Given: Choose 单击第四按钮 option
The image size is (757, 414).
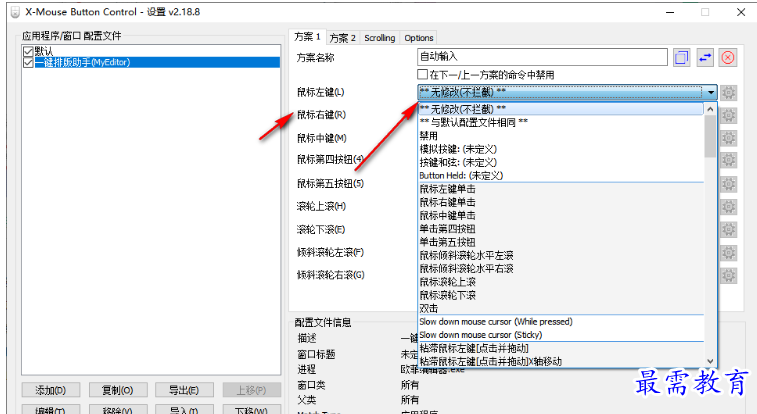Looking at the screenshot, I should [x=561, y=229].
